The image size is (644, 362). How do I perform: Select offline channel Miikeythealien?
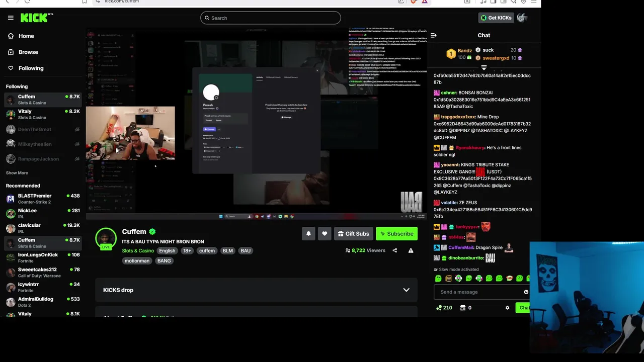[x=43, y=144]
